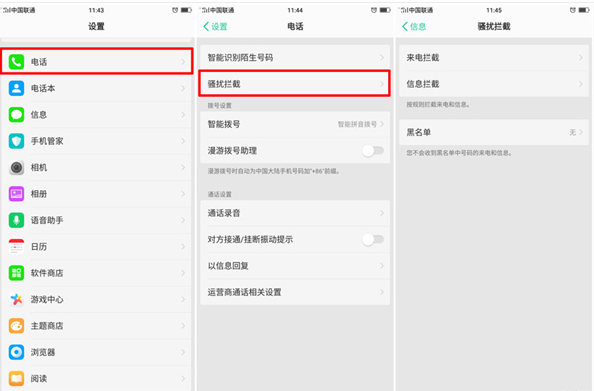Select 来电拦截 menu entry

(494, 58)
